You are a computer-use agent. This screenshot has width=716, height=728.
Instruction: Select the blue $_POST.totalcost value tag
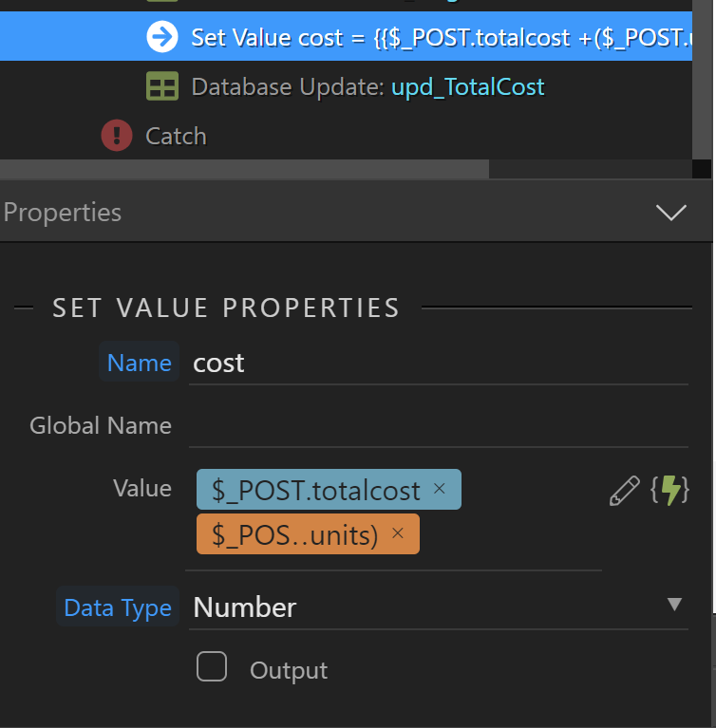coord(315,490)
